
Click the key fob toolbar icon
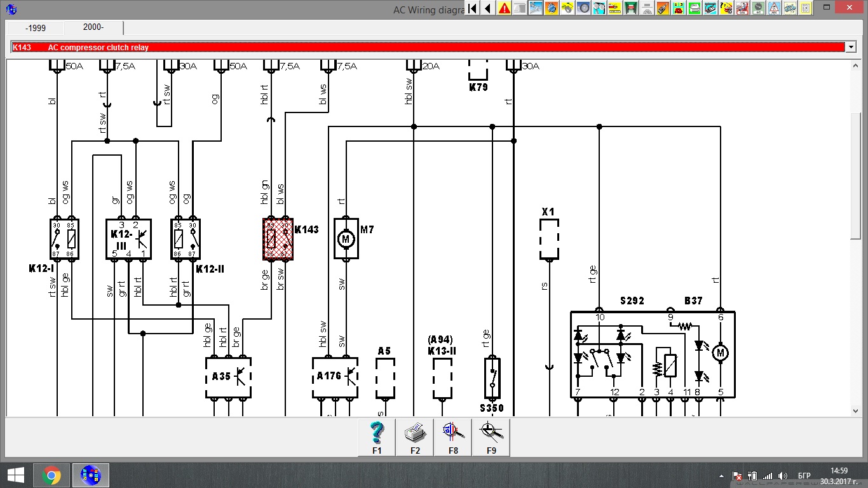[x=663, y=8]
